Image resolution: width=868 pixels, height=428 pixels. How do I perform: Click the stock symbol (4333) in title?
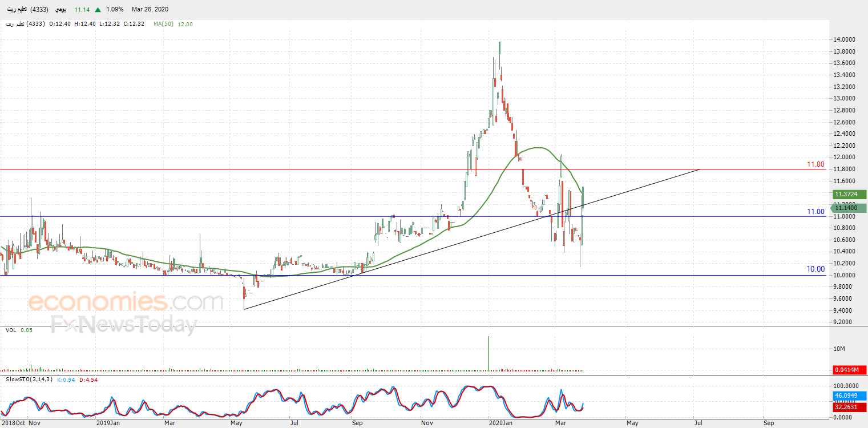(x=40, y=10)
